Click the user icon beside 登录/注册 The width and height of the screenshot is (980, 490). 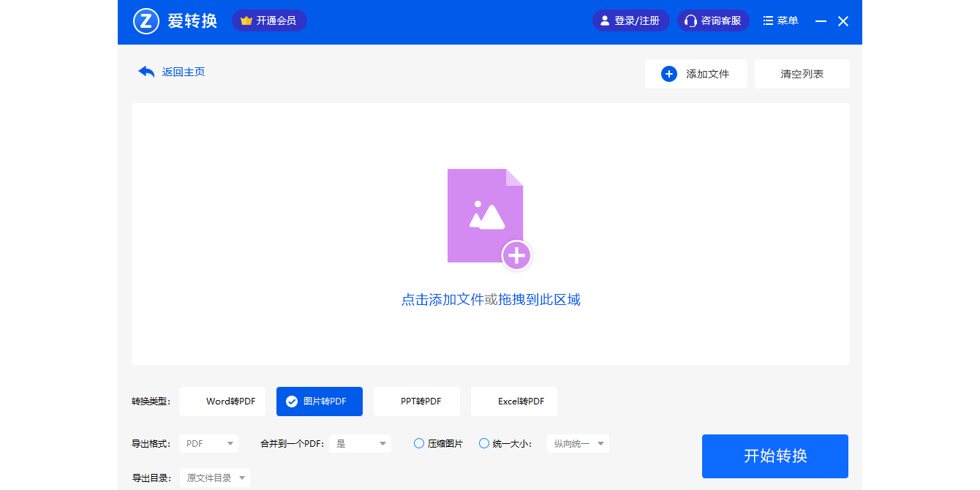[605, 20]
